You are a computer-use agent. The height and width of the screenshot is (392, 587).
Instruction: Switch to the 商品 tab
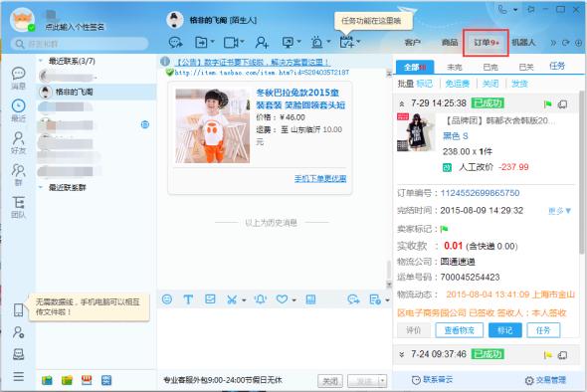pos(450,43)
